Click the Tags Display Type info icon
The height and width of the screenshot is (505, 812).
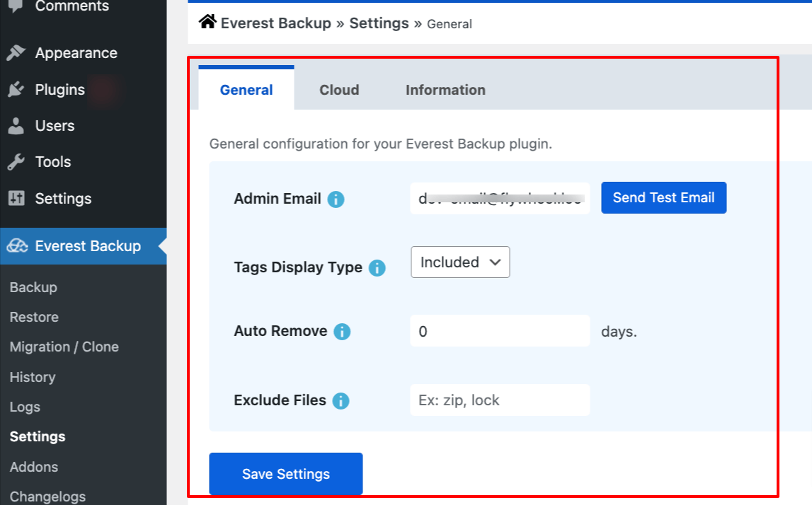click(x=377, y=267)
